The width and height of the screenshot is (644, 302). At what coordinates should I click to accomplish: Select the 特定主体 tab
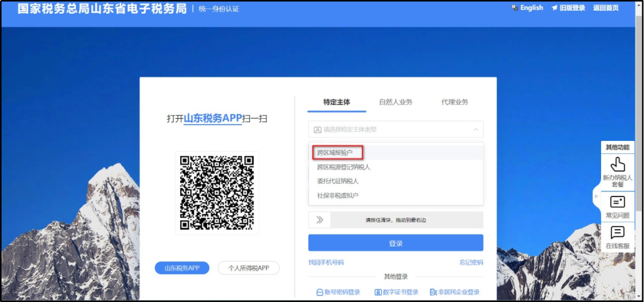click(x=337, y=102)
